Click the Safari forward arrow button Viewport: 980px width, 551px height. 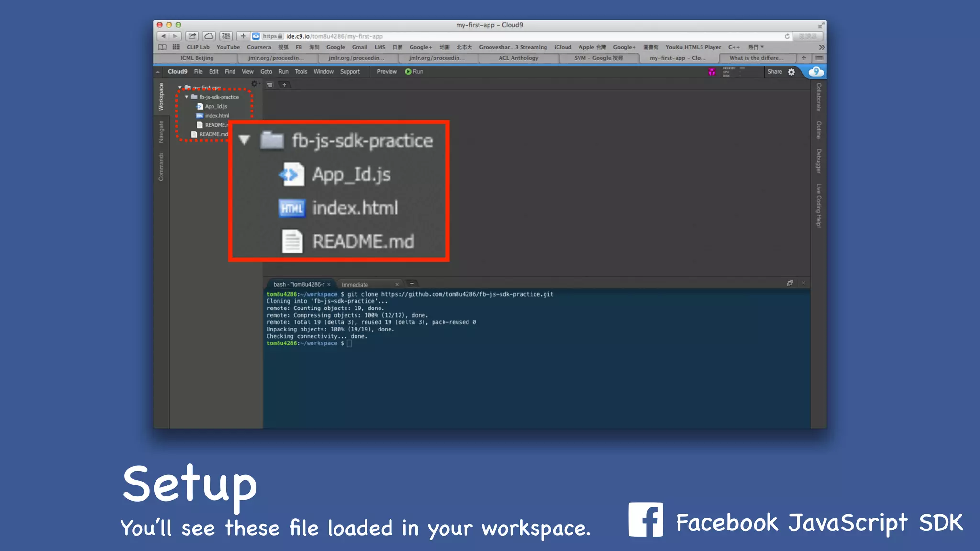(175, 36)
